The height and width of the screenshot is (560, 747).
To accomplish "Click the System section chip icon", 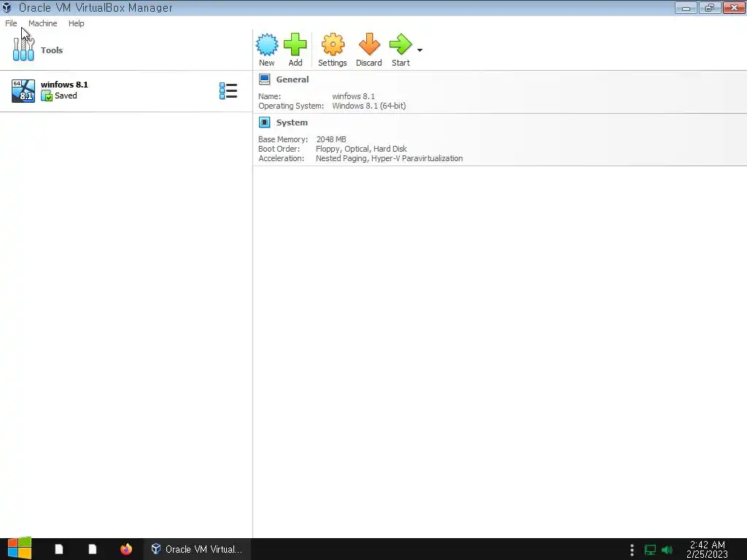I will coord(264,122).
